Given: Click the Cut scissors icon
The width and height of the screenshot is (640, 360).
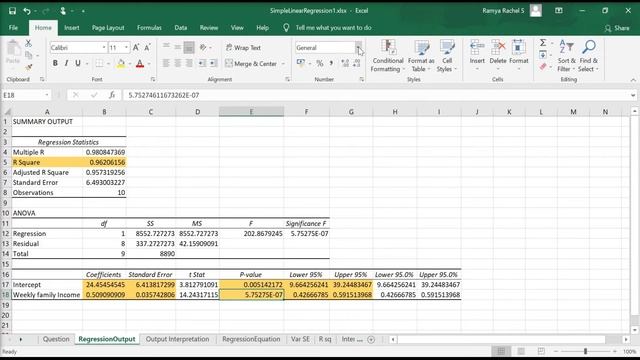Looking at the screenshot, I should point(28,43).
